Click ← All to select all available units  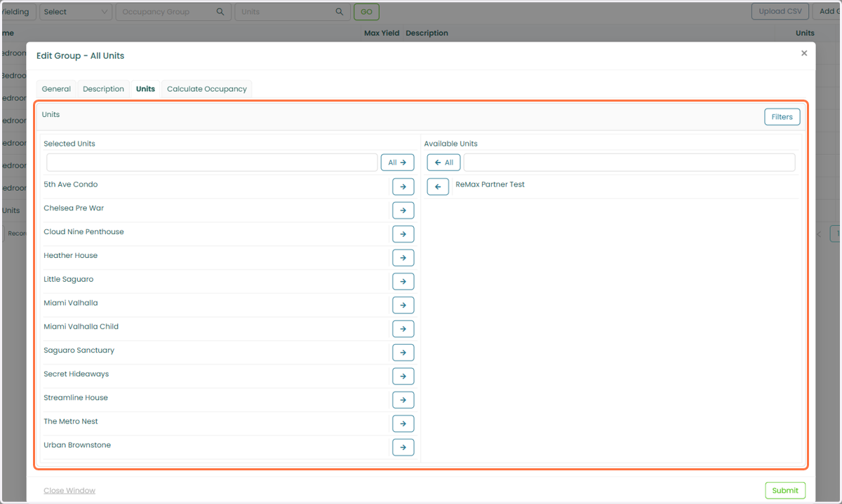point(443,163)
